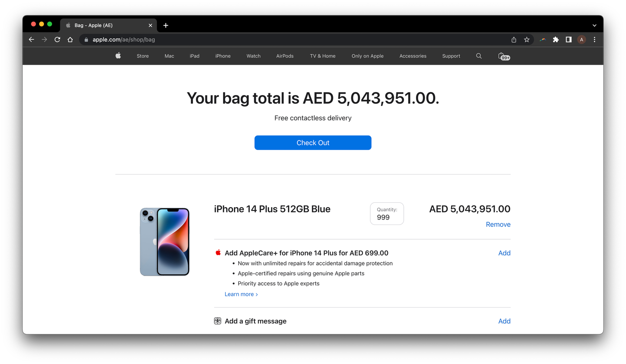Reload the page with the refresh icon
This screenshot has width=626, height=364.
pyautogui.click(x=57, y=40)
